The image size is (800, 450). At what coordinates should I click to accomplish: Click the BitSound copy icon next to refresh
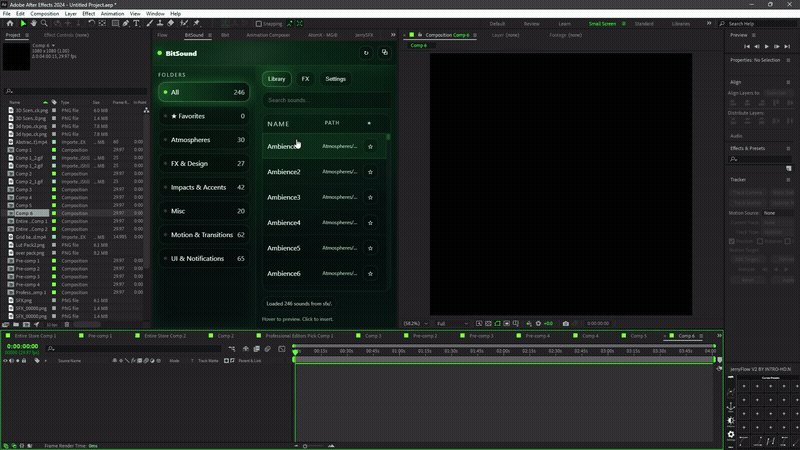pyautogui.click(x=385, y=53)
